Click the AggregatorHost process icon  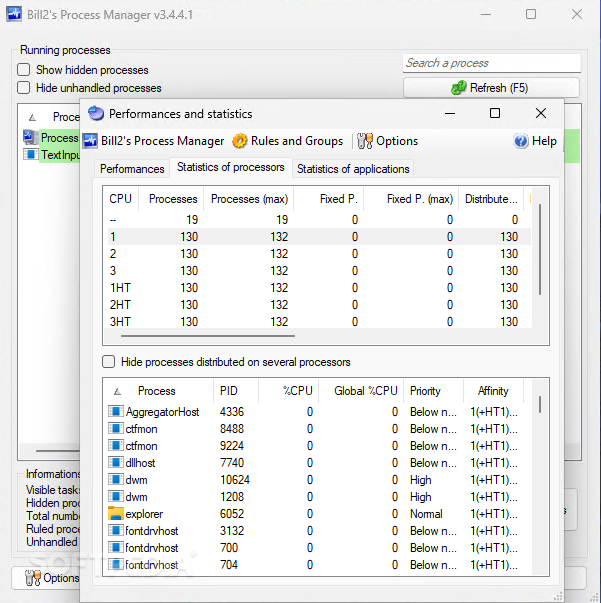coord(115,411)
